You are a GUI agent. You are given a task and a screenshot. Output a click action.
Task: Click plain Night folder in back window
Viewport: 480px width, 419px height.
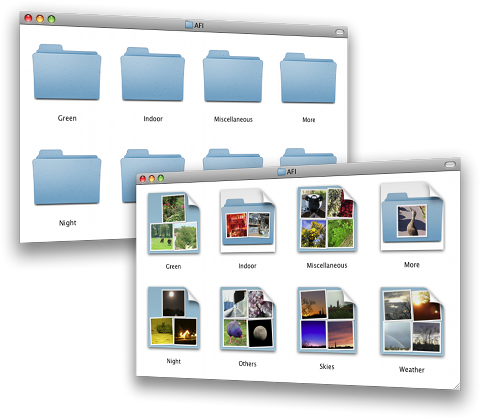pyautogui.click(x=67, y=177)
